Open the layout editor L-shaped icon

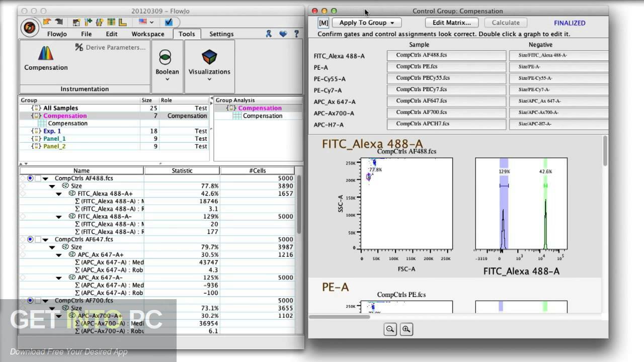click(x=122, y=22)
